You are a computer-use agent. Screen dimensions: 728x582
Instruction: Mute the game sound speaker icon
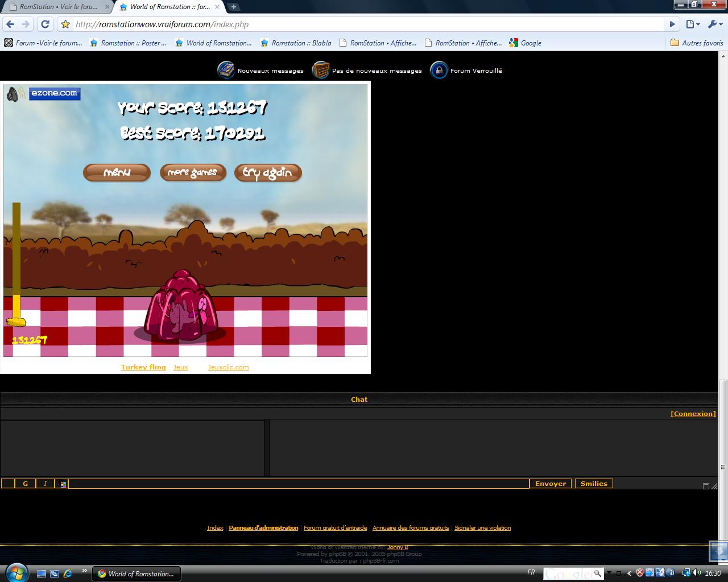point(16,94)
